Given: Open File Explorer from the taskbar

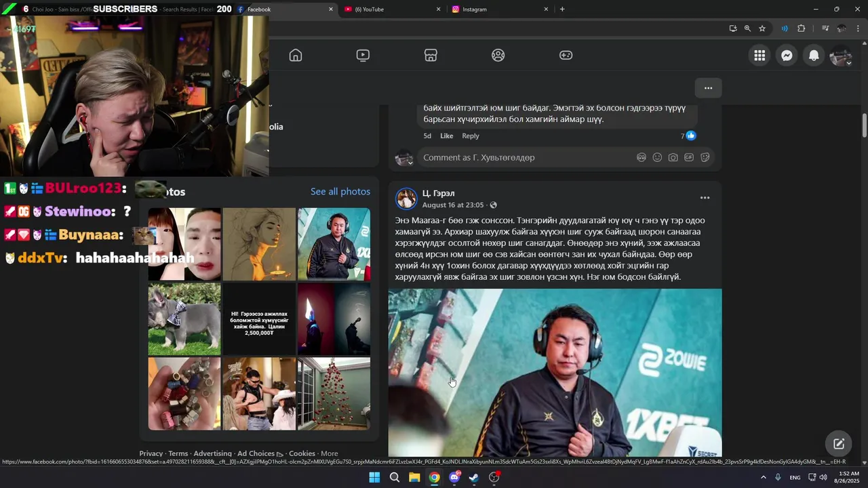Looking at the screenshot, I should tap(414, 477).
